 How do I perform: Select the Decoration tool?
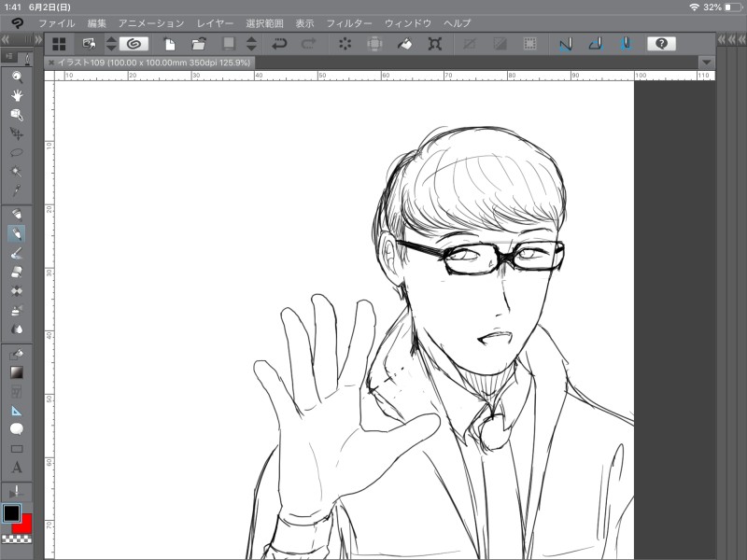tap(17, 291)
